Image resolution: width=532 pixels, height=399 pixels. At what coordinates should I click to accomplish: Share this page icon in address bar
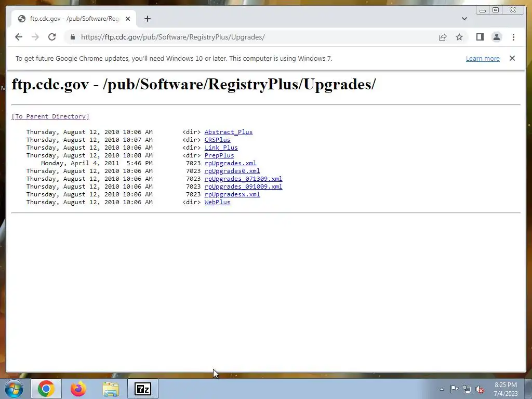443,37
